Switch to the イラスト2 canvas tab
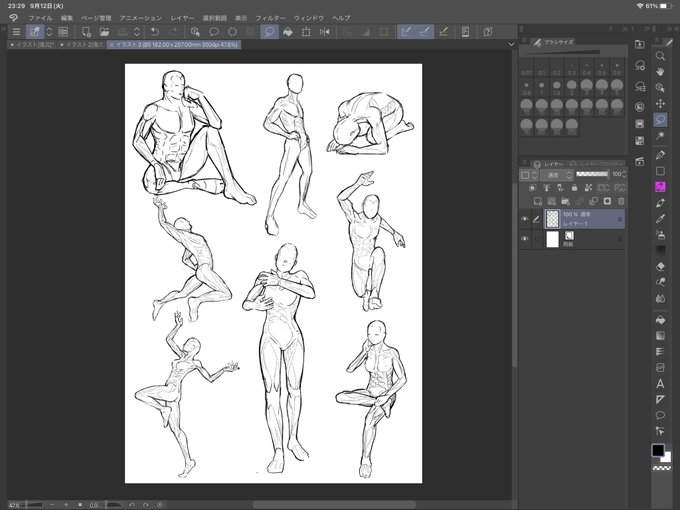The height and width of the screenshot is (510, 680). point(82,45)
